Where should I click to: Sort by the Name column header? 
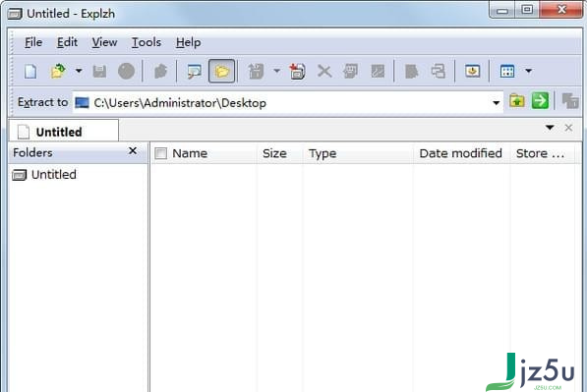pyautogui.click(x=190, y=153)
